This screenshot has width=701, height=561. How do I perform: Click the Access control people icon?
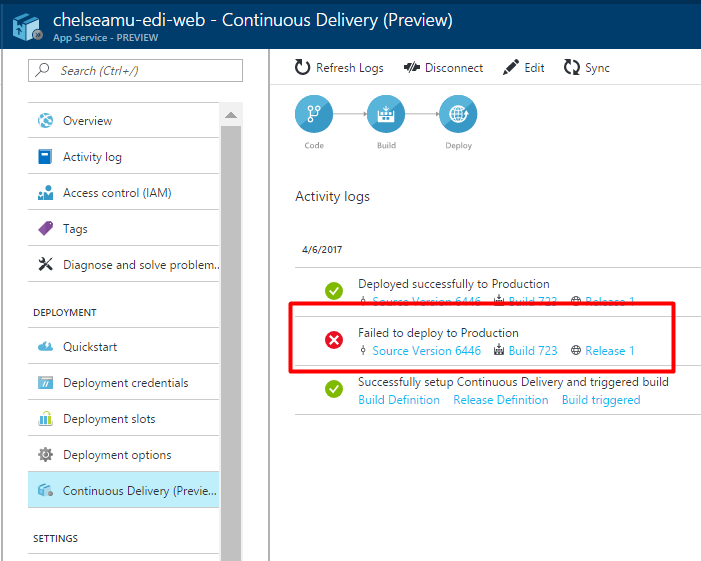coord(45,193)
